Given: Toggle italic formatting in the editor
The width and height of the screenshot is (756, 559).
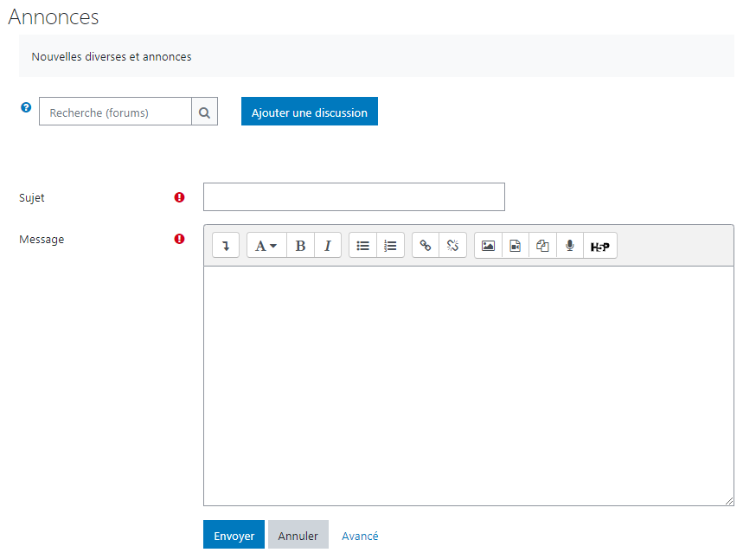Looking at the screenshot, I should pyautogui.click(x=328, y=246).
